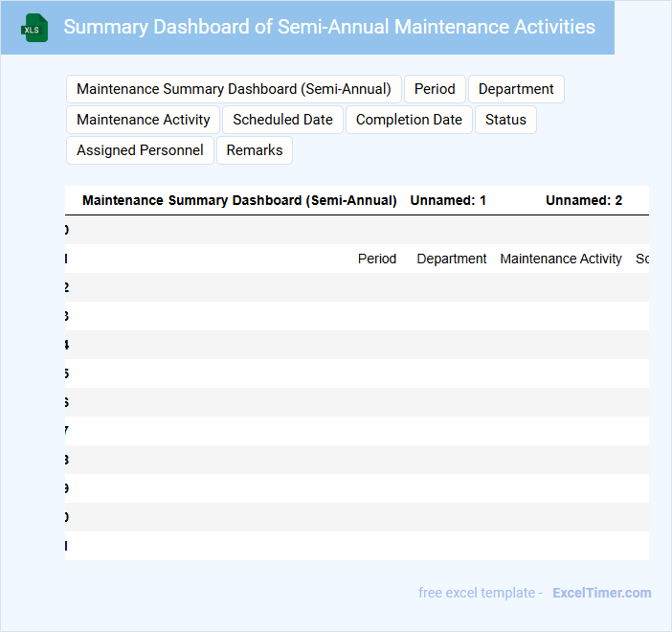This screenshot has height=632, width=672.
Task: Click the Unnamed: 2 column header
Action: [x=584, y=201]
